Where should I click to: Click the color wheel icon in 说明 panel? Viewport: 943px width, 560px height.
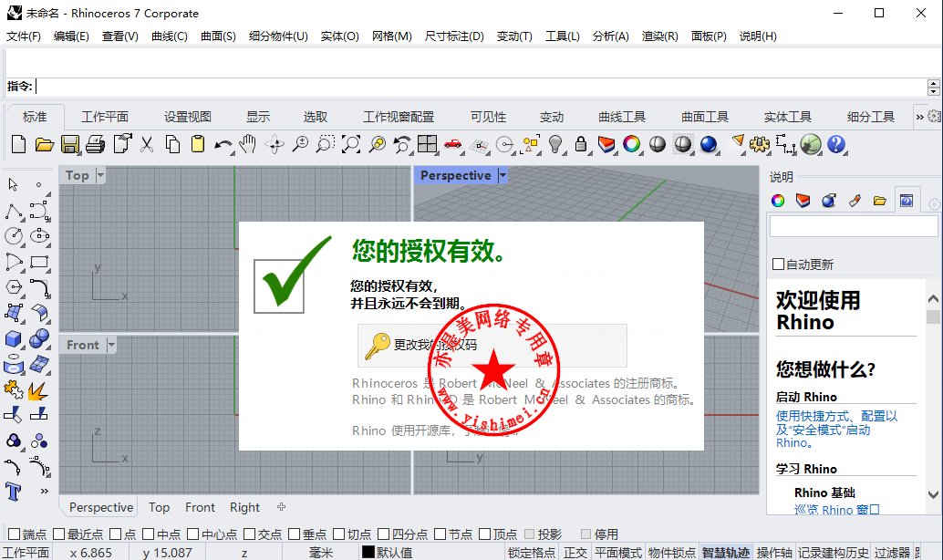(778, 201)
